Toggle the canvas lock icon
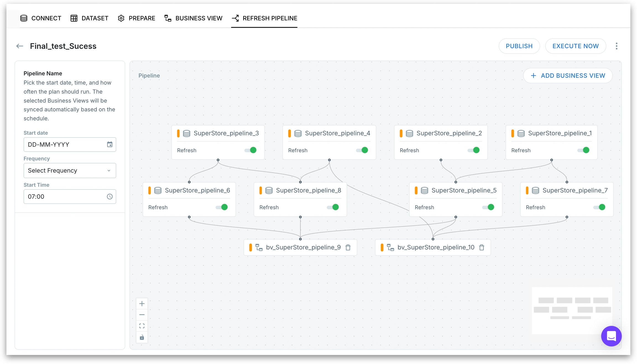This screenshot has height=364, width=637. click(x=142, y=337)
